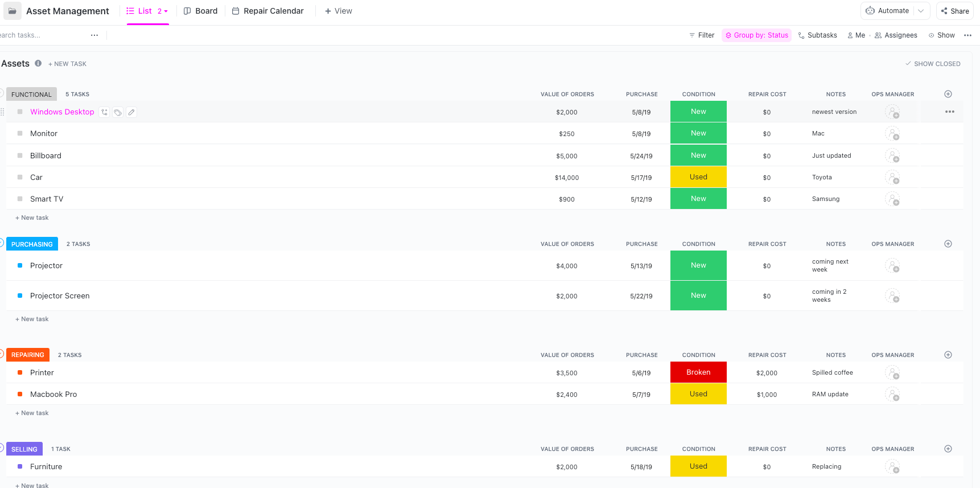Toggle the Me filter
This screenshot has height=488, width=980.
click(856, 35)
